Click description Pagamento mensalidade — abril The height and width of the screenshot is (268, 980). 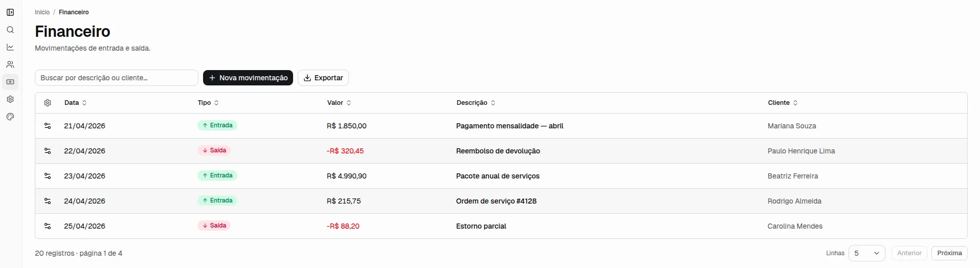pyautogui.click(x=509, y=126)
